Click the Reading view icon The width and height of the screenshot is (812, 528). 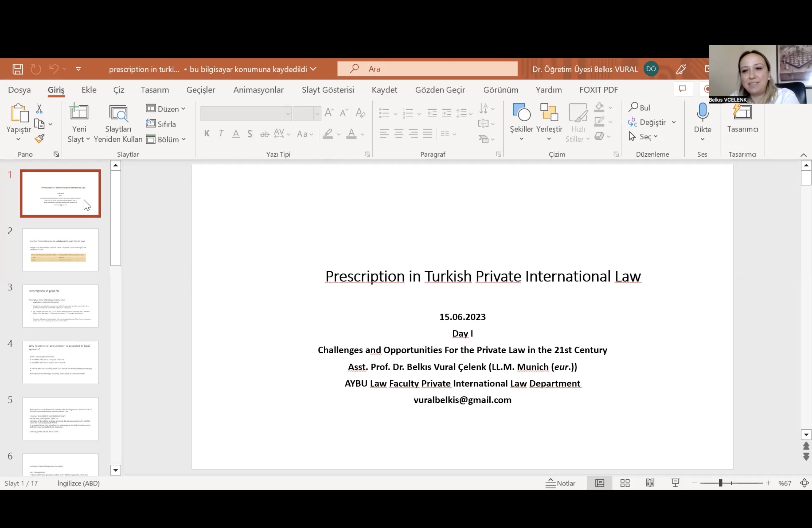(x=650, y=483)
